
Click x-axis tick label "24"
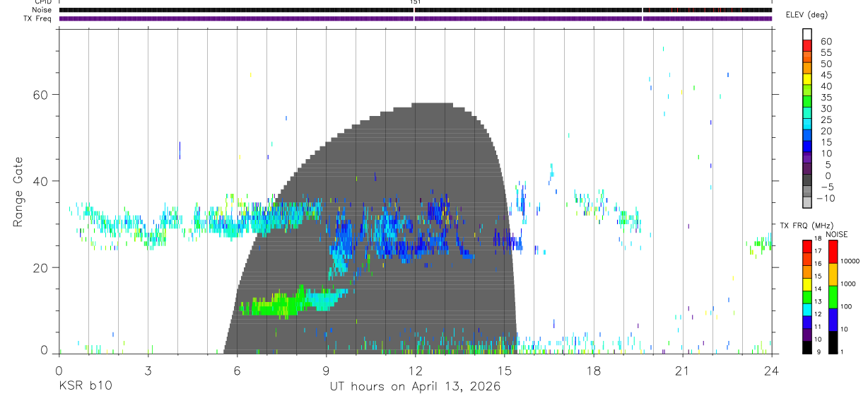pyautogui.click(x=771, y=370)
